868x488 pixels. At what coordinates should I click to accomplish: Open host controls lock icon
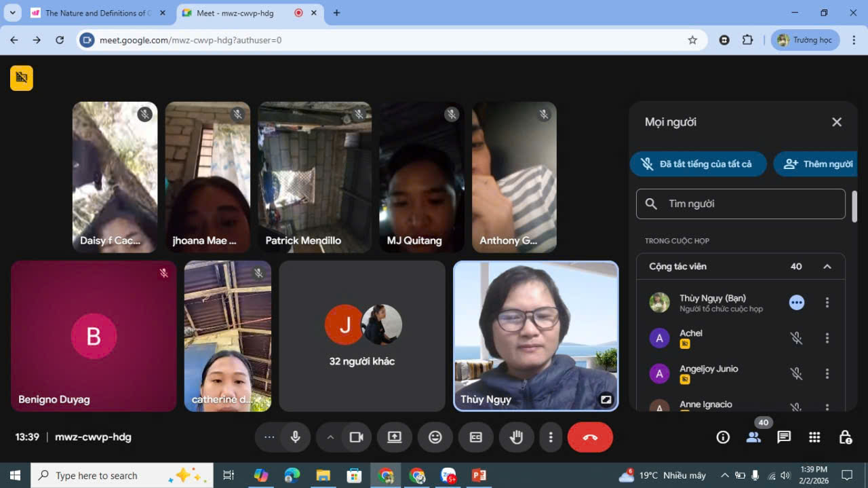(845, 437)
